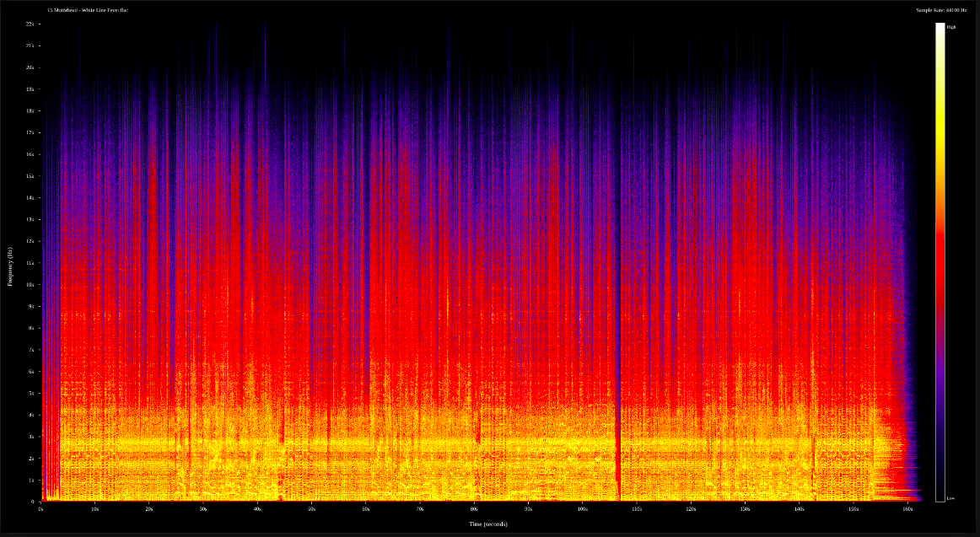Click the 140s time tick label
The height and width of the screenshot is (537, 980).
click(x=800, y=509)
